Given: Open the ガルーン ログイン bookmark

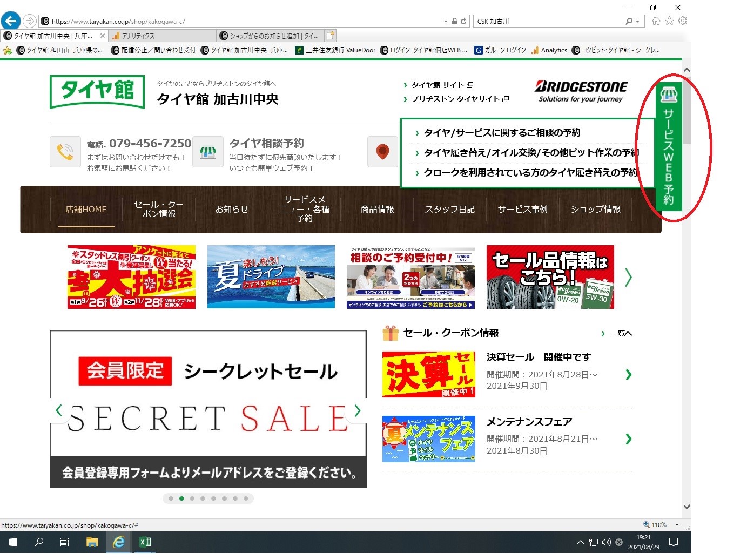Looking at the screenshot, I should (x=500, y=50).
